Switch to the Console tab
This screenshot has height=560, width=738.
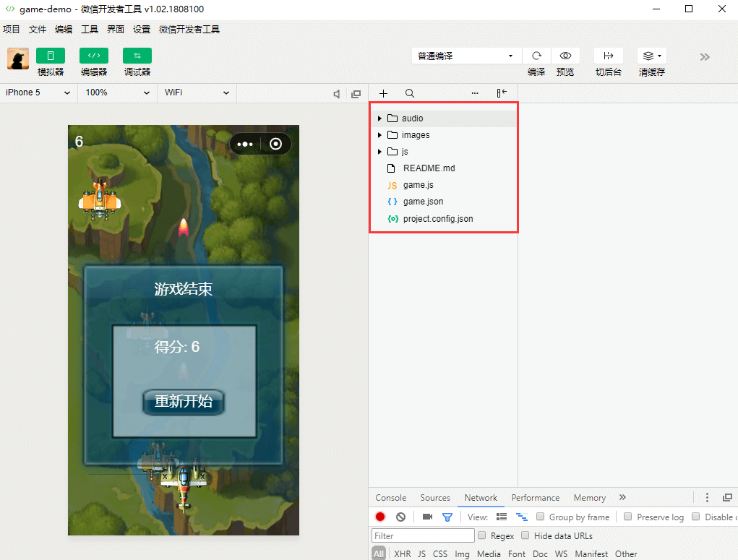click(x=390, y=497)
